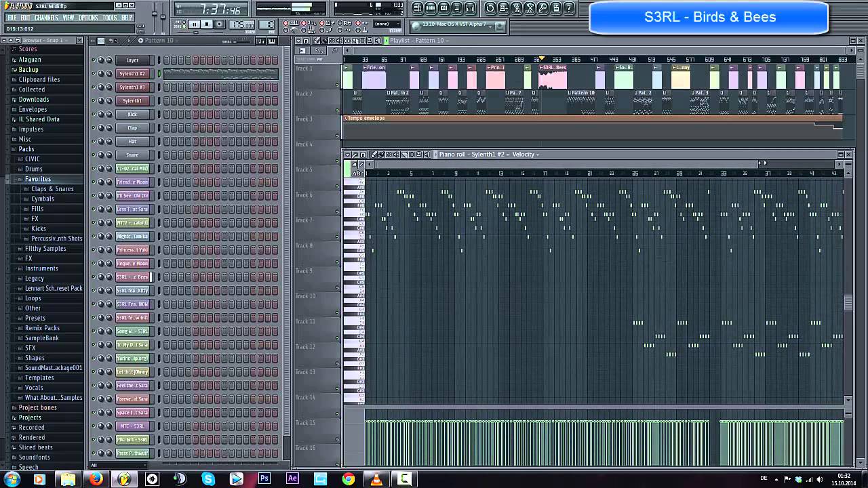
Task: Collapse the Packs folder in browser
Action: pos(26,149)
